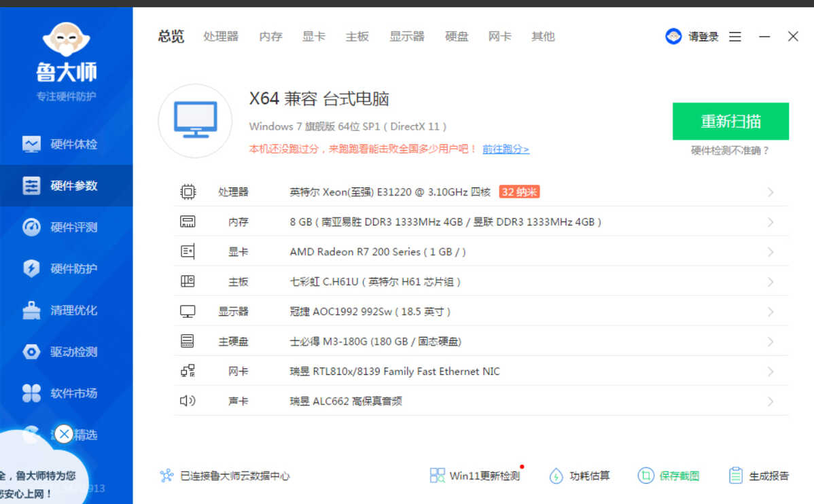
Task: Click the 显示器 monitor row icon
Action: coord(188,311)
